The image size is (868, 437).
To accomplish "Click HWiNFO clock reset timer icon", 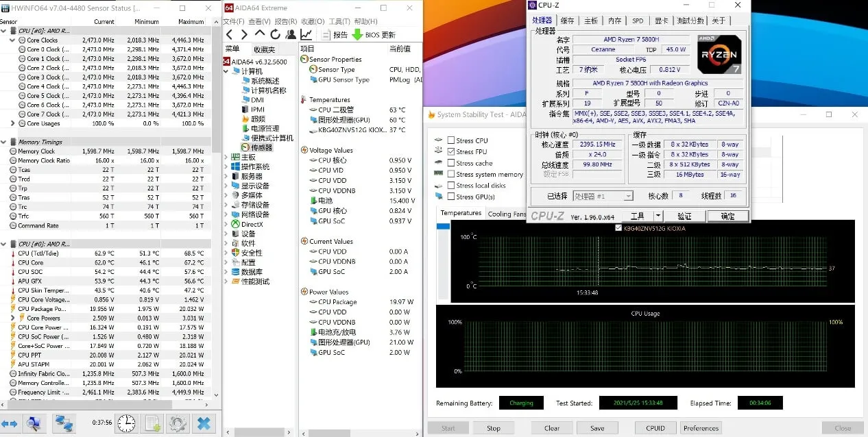I will (126, 423).
